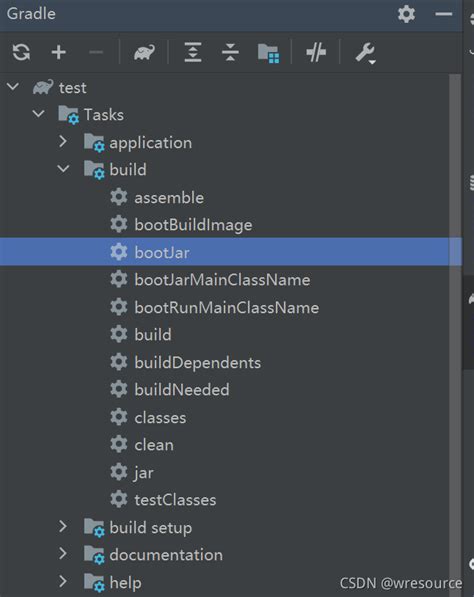The height and width of the screenshot is (597, 474).
Task: Toggle offline mode in Gradle toolbar
Action: pyautogui.click(x=316, y=52)
